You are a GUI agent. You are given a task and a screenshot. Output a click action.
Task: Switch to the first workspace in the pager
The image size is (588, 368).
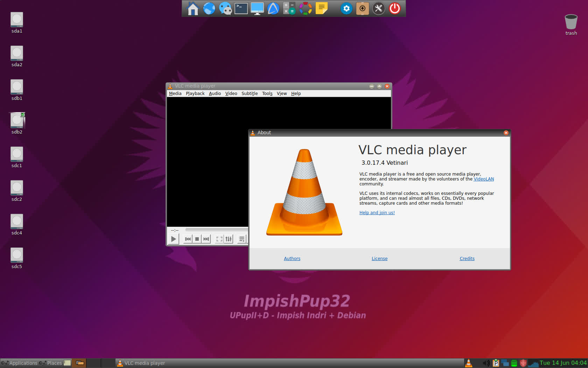(79, 363)
